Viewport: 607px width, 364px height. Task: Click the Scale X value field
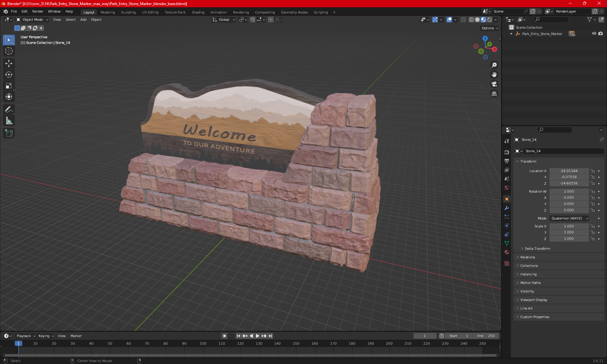tap(568, 226)
